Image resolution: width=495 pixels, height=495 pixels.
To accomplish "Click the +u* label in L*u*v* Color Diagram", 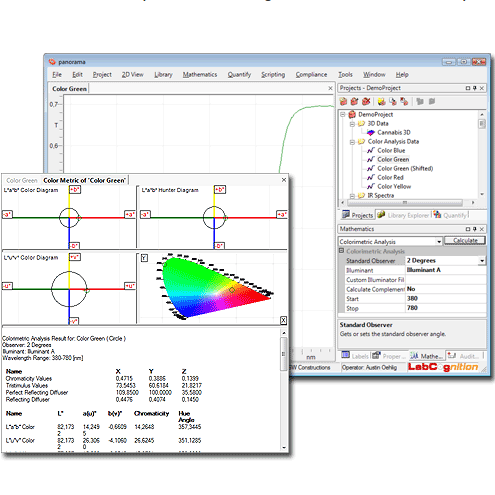I will tap(130, 286).
